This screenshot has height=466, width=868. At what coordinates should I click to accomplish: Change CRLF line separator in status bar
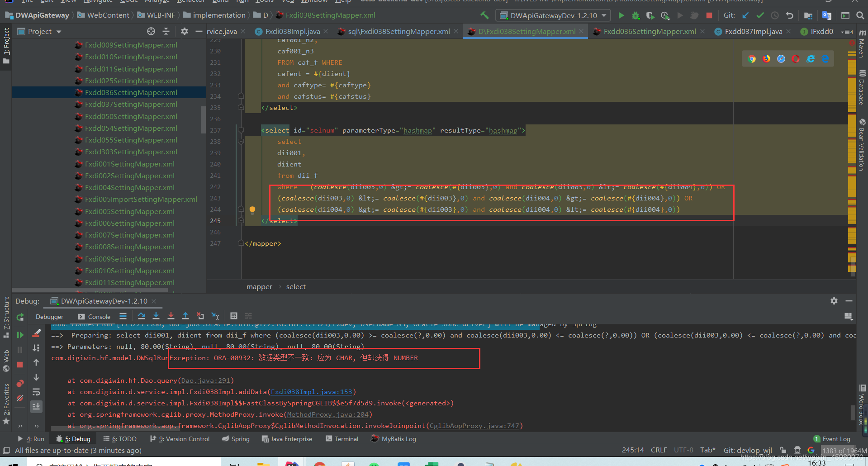pos(659,450)
